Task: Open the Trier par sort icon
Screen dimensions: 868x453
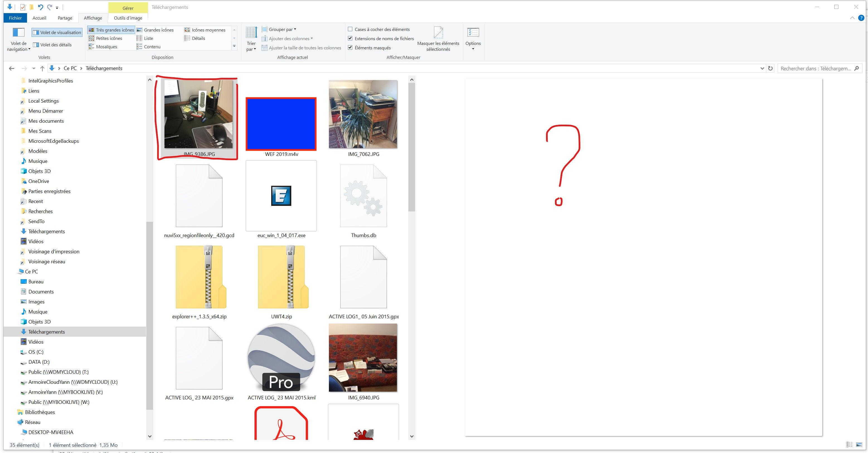Action: (x=251, y=33)
